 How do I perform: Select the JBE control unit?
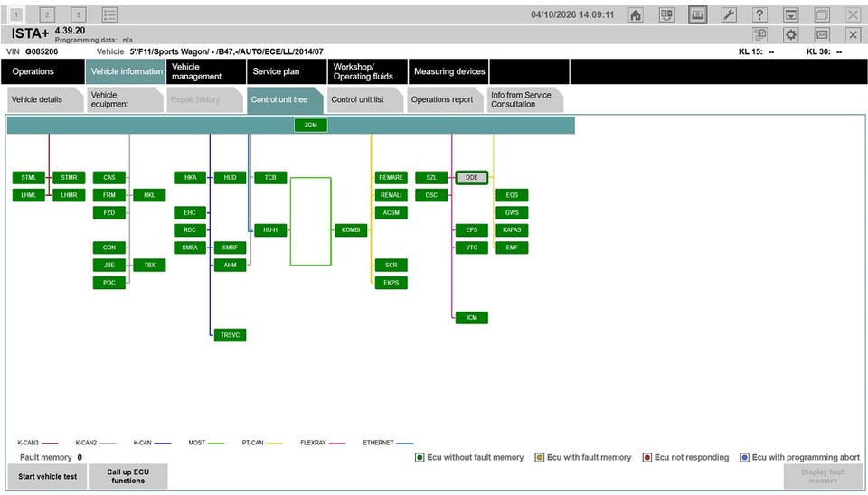pos(109,265)
